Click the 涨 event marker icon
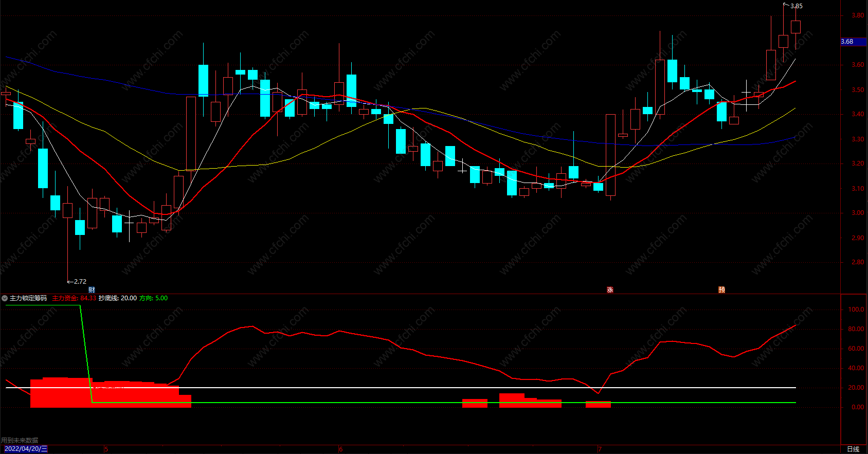The height and width of the screenshot is (454, 868). point(610,290)
